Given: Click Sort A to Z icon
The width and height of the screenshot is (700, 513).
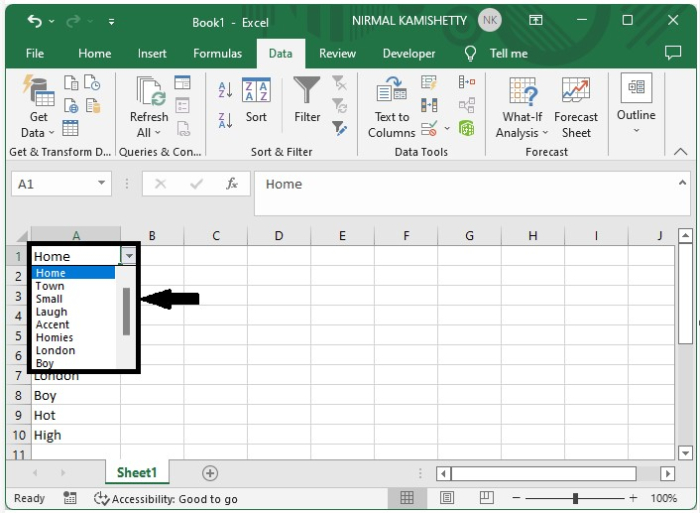Looking at the screenshot, I should [225, 89].
